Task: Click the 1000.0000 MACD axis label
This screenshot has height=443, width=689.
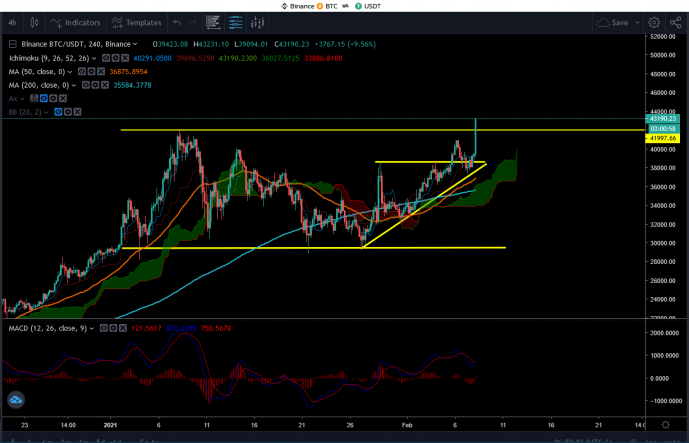Action: pos(662,355)
